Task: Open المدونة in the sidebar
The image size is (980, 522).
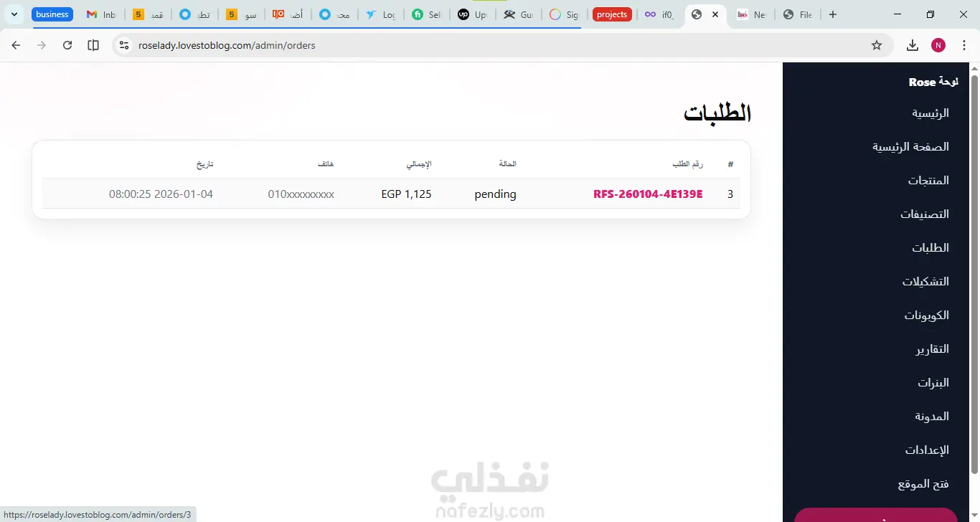Action: [x=932, y=417]
